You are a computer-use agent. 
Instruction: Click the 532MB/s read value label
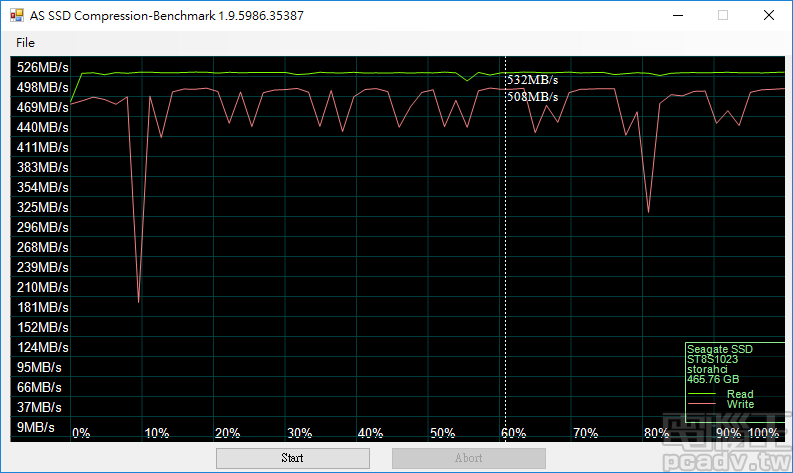coord(533,80)
